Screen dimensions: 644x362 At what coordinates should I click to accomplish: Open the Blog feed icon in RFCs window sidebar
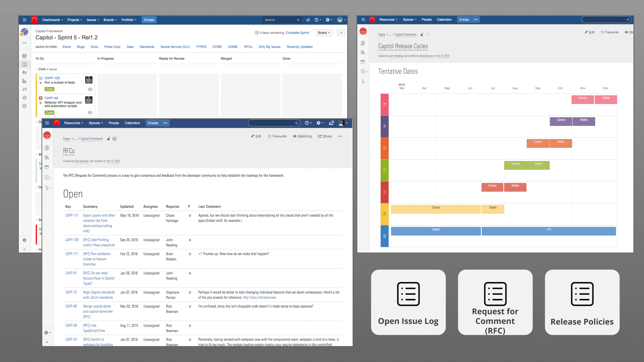pyautogui.click(x=47, y=157)
